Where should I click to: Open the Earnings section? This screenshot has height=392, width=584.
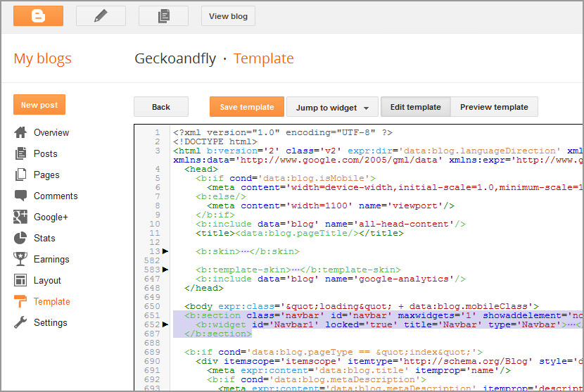point(51,260)
